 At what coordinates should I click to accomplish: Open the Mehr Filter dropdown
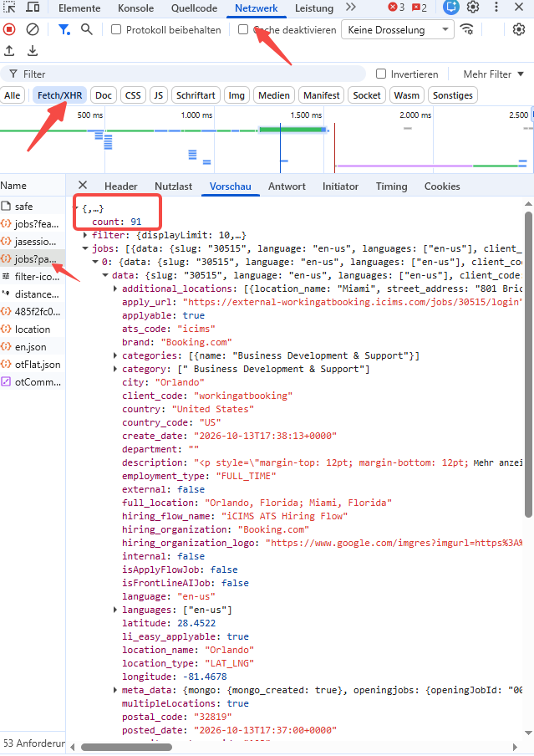(493, 74)
